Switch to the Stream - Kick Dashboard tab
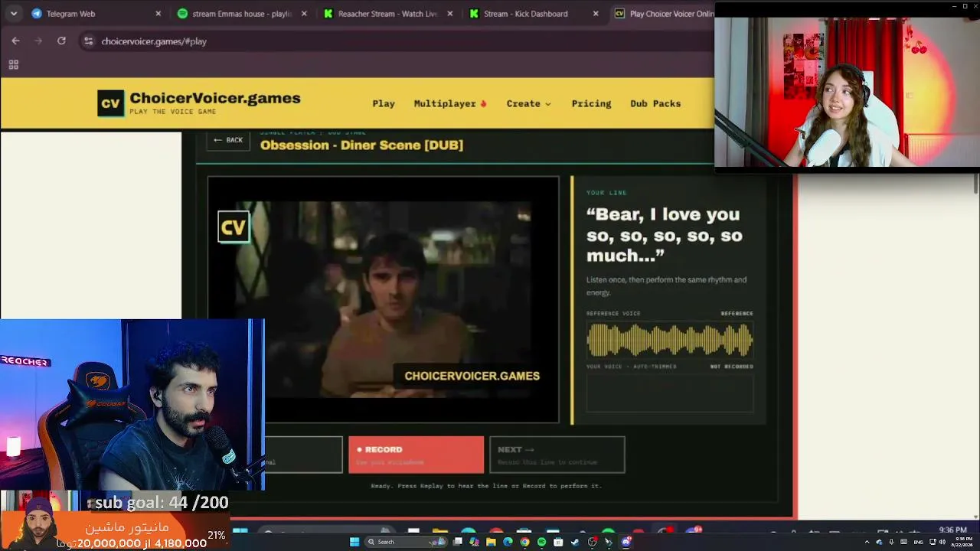This screenshot has width=980, height=551. click(532, 14)
